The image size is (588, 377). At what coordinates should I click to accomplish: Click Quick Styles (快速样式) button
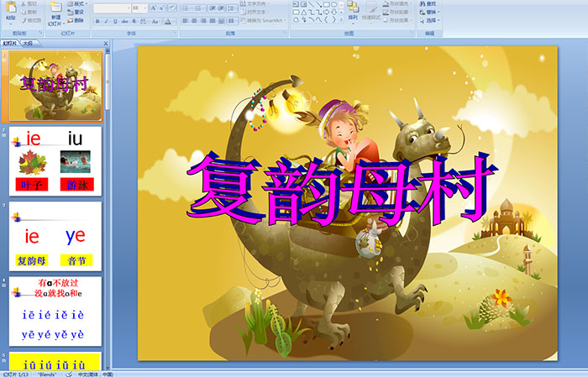[x=371, y=11]
